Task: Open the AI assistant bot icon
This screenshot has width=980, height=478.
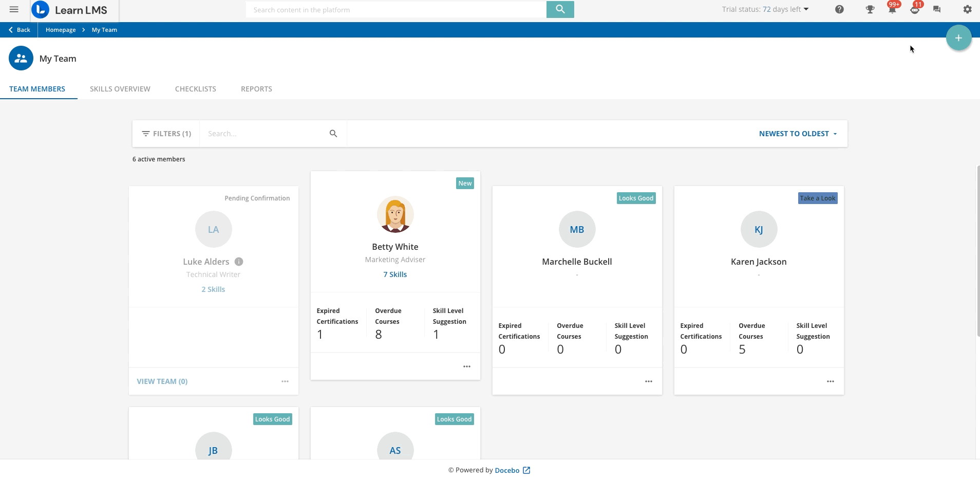Action: [x=915, y=10]
